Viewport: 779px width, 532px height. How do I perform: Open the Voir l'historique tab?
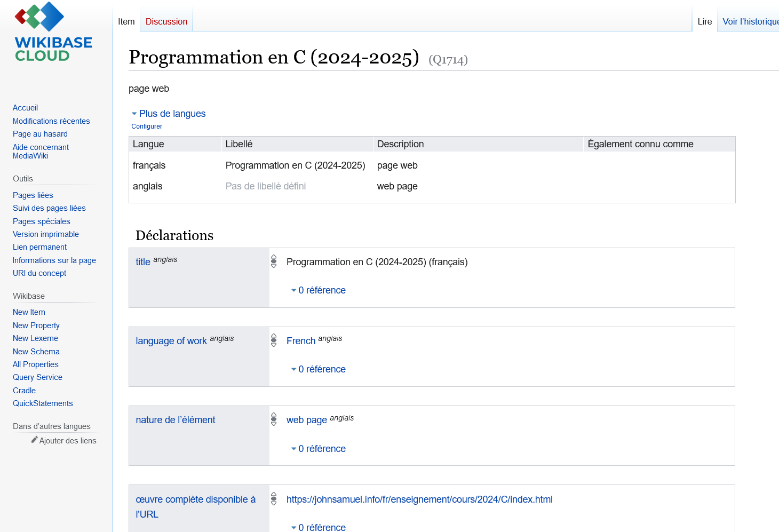coord(750,21)
